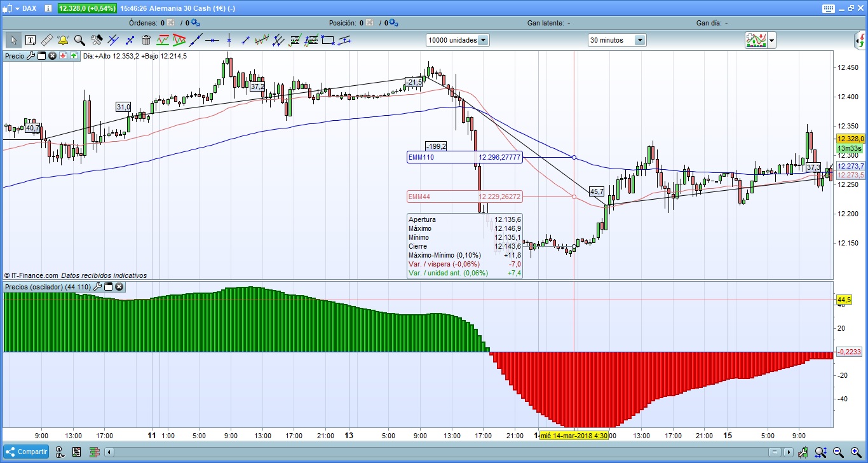This screenshot has width=868, height=463.
Task: Open position settings gear icon
Action: click(x=394, y=23)
